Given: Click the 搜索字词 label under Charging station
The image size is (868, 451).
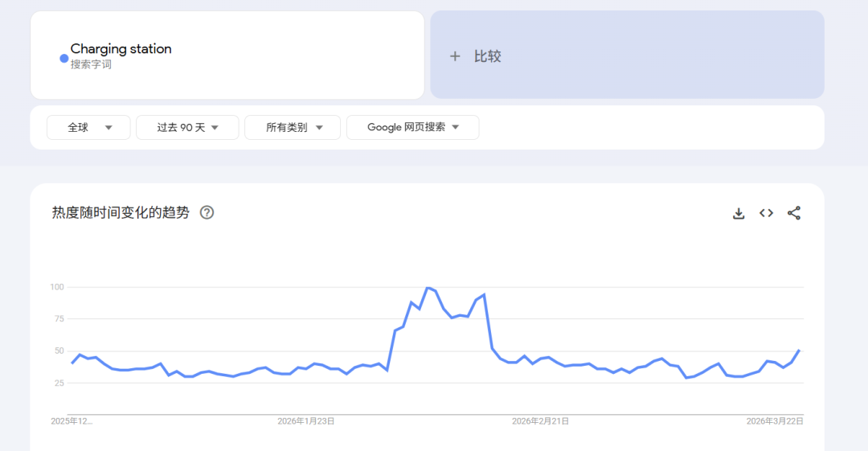Looking at the screenshot, I should (91, 64).
